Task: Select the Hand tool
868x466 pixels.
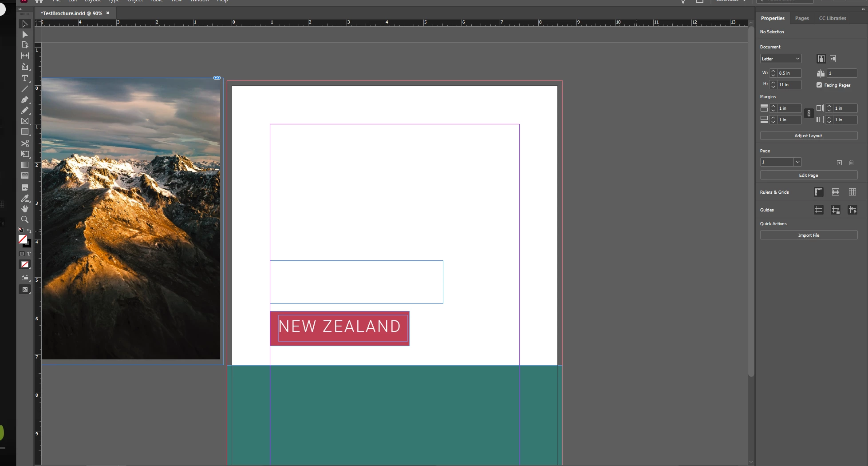Action: coord(25,209)
